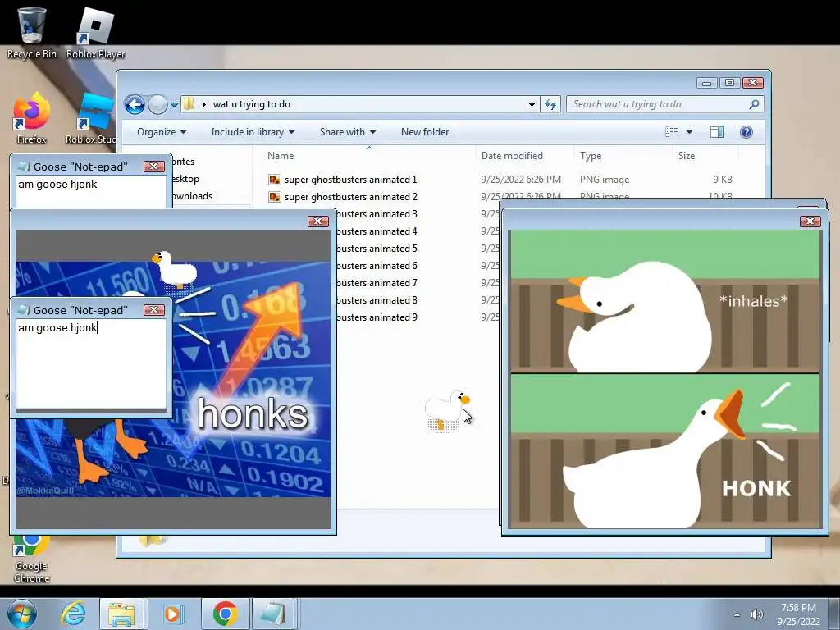This screenshot has width=840, height=630.
Task: Toggle the preview pane button
Action: point(717,132)
